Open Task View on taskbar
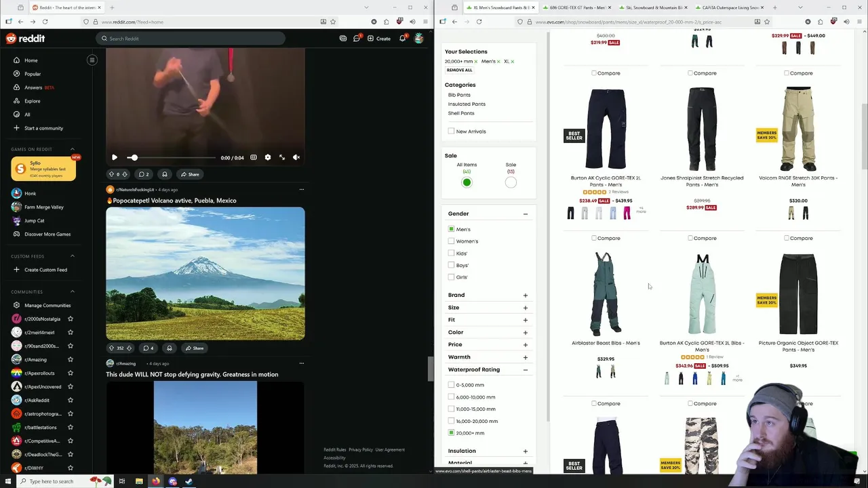Image resolution: width=868 pixels, height=488 pixels. (122, 481)
